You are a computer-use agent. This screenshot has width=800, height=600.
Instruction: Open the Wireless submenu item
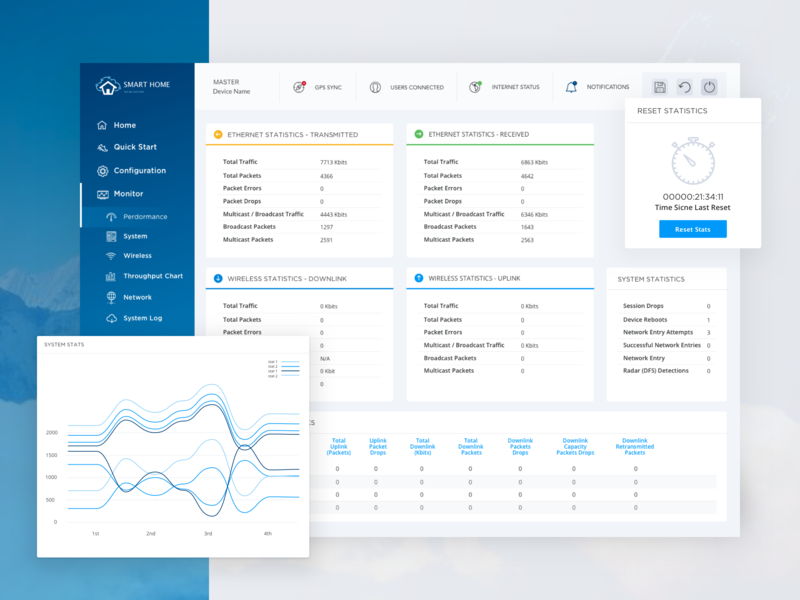pos(137,256)
